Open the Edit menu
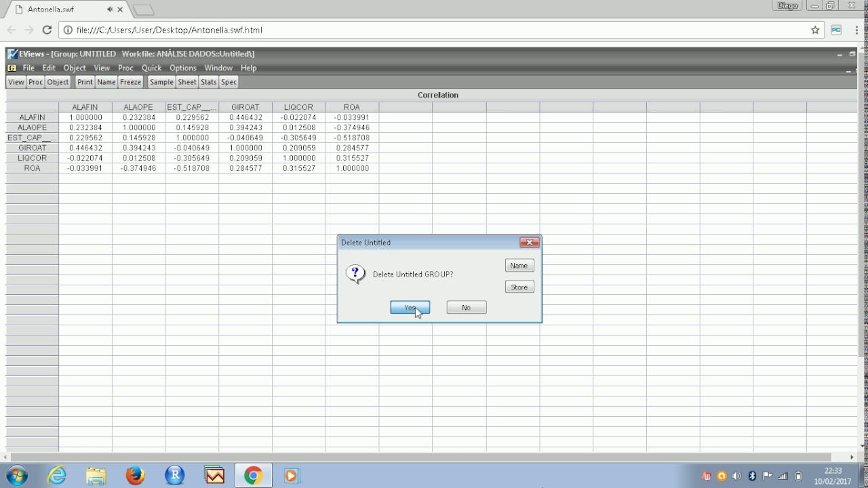 click(49, 68)
